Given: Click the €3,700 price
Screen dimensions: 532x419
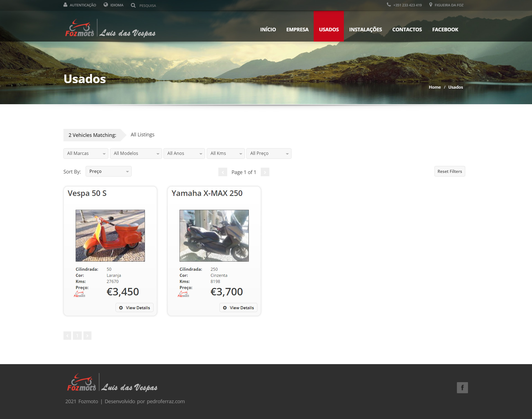Looking at the screenshot, I should [227, 292].
